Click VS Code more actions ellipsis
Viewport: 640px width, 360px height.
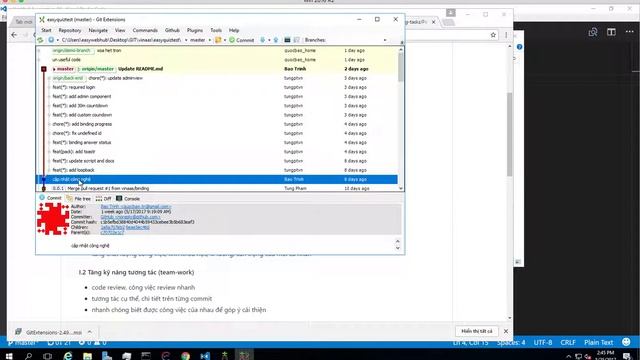click(630, 32)
